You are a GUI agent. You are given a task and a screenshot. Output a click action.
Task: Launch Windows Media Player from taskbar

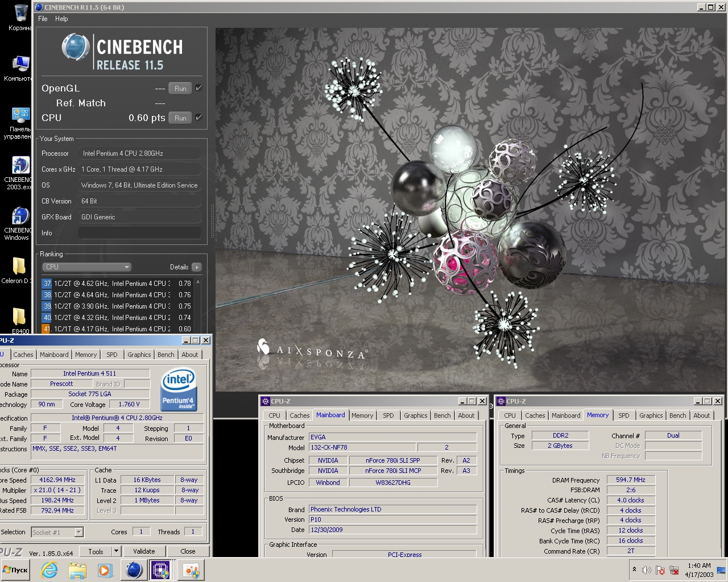click(x=105, y=570)
